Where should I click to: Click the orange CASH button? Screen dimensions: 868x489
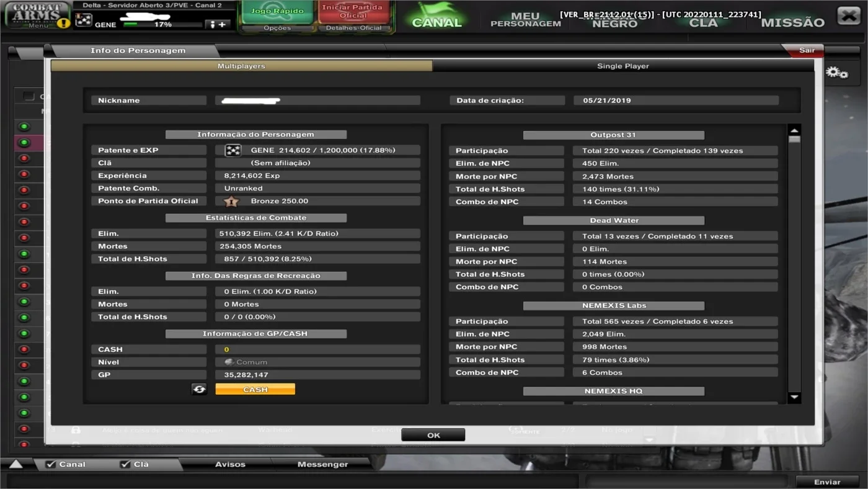[255, 389]
